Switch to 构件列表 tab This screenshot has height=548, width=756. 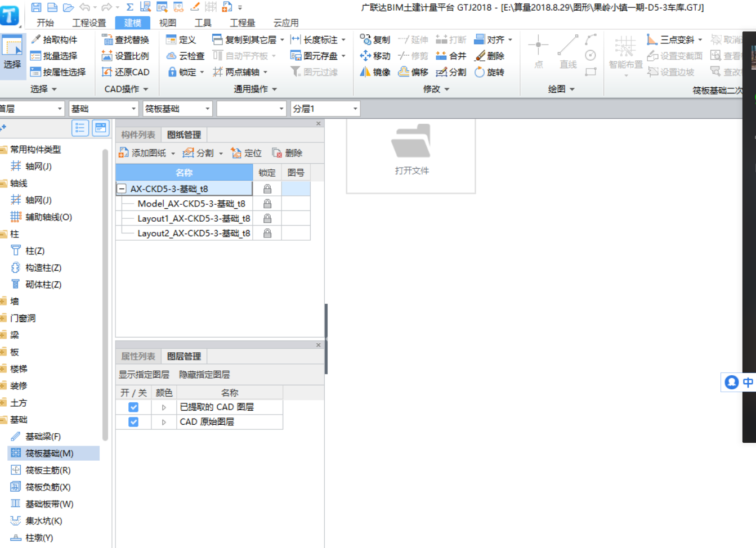tap(138, 134)
